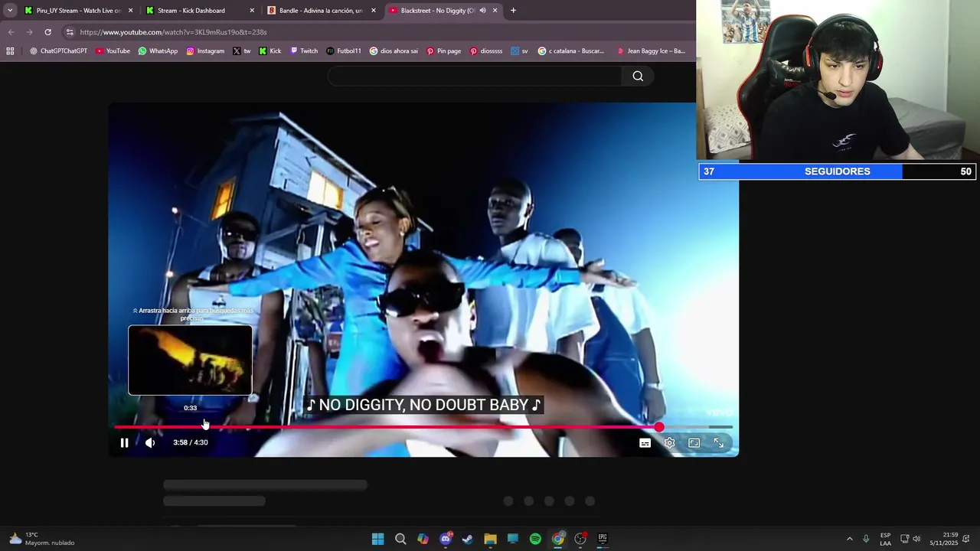This screenshot has width=980, height=551.
Task: Open the sv bookmark
Action: (x=520, y=51)
